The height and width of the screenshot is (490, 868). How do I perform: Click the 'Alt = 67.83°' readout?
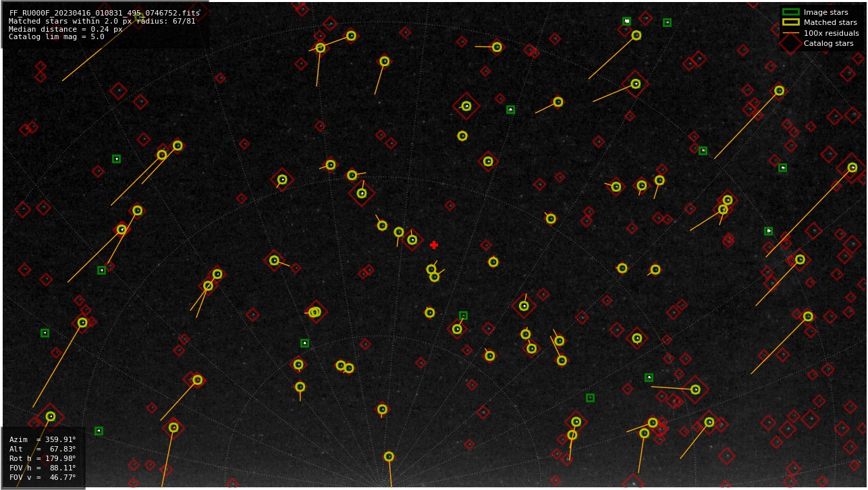pos(43,449)
